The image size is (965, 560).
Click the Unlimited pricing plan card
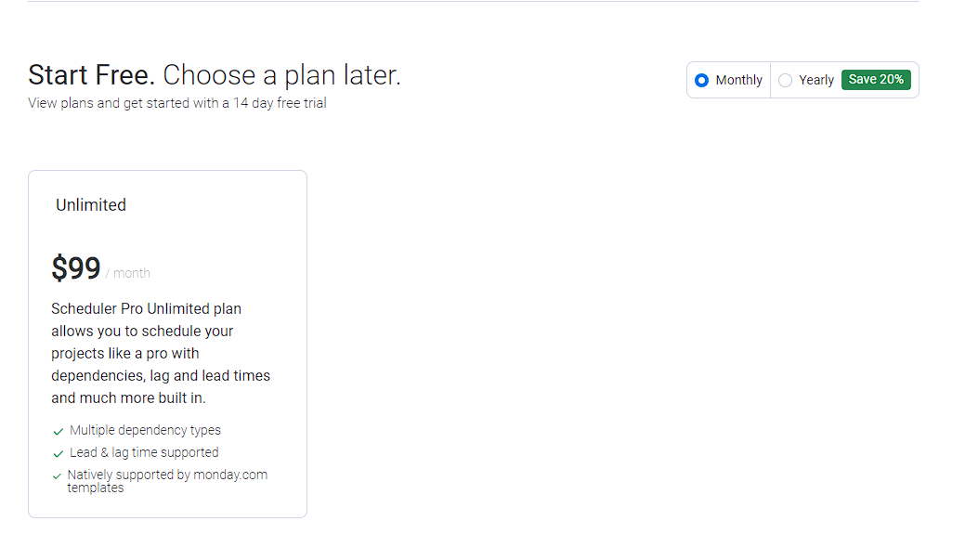pyautogui.click(x=167, y=344)
